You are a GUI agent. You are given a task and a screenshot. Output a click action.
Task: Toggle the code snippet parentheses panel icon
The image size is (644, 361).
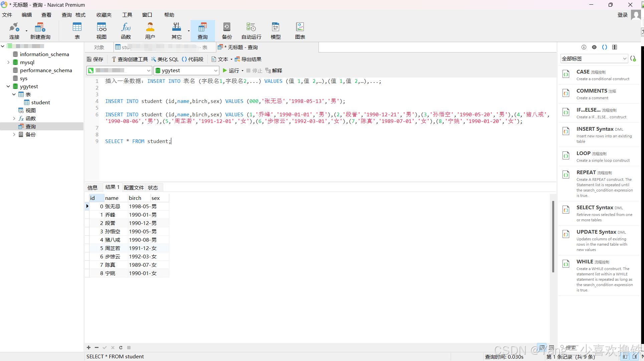click(x=604, y=47)
